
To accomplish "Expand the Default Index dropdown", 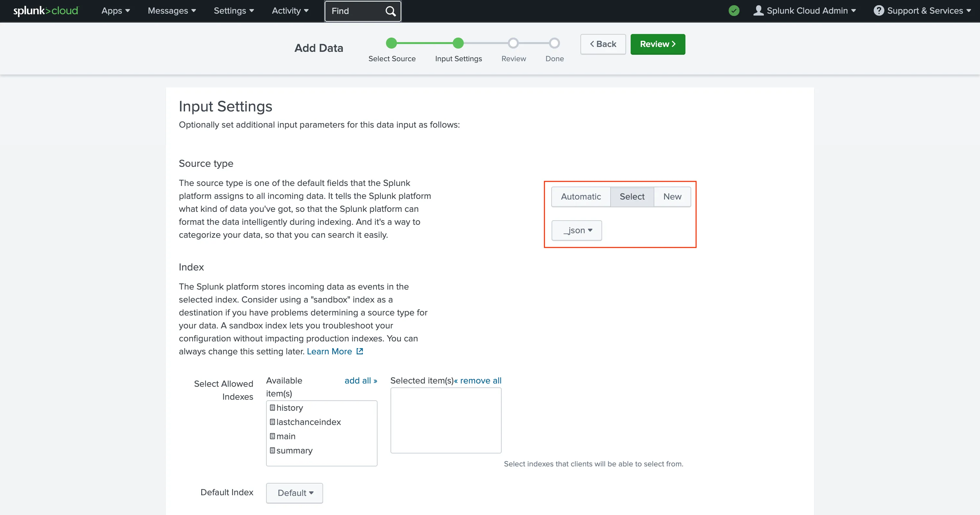I will tap(295, 493).
